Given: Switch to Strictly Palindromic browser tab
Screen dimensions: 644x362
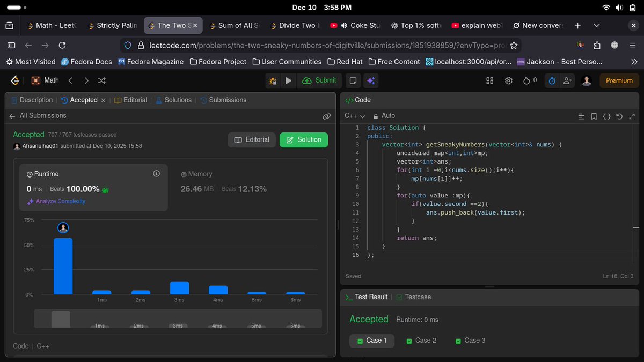Looking at the screenshot, I should (x=112, y=25).
